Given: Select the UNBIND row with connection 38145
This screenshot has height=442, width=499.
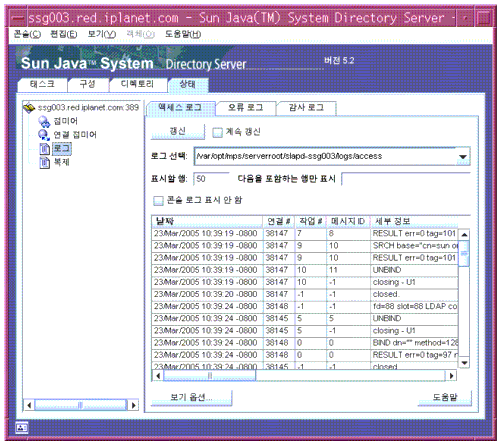Looking at the screenshot, I should point(305,319).
